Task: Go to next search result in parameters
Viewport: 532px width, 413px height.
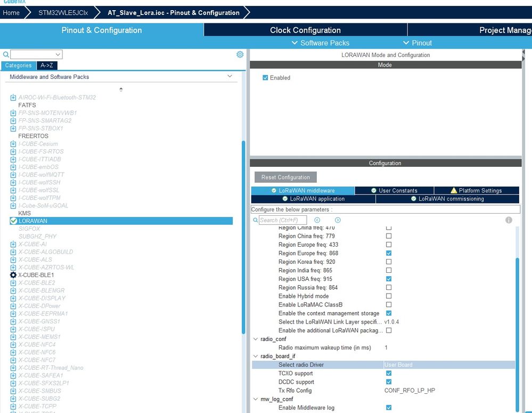Action: pyautogui.click(x=338, y=220)
